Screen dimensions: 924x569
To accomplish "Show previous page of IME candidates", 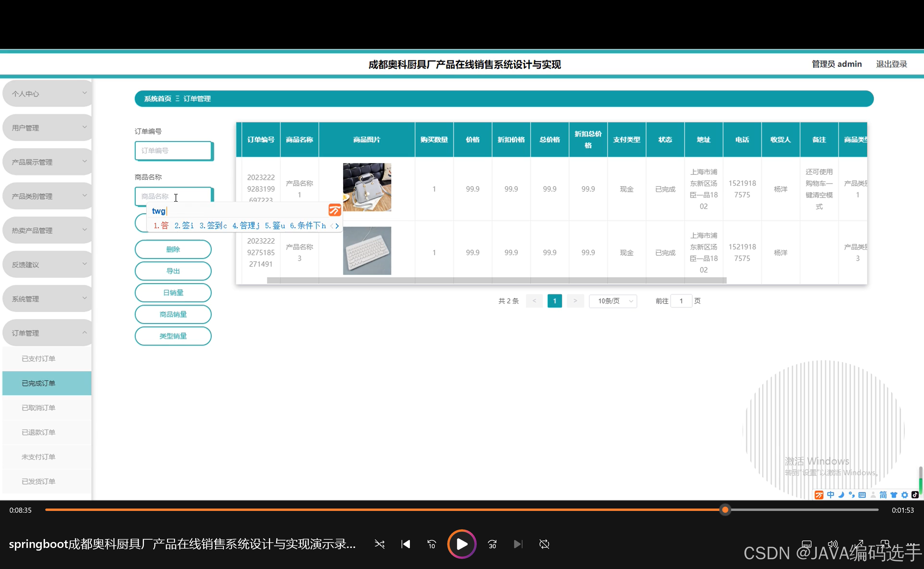I will click(332, 226).
